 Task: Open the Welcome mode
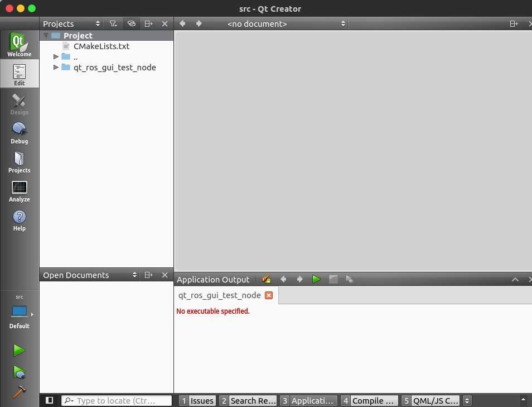pos(20,45)
